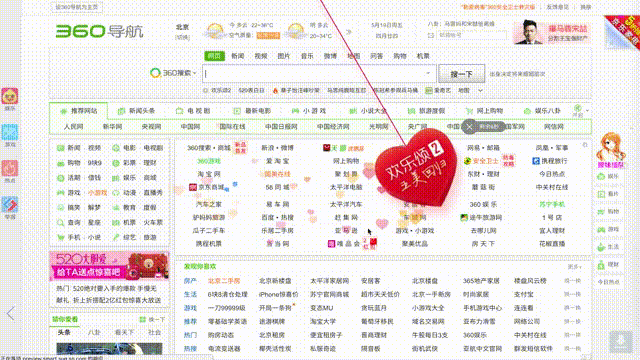
Task: Open the 360搜索 search engine dropdown
Action: coord(173,73)
